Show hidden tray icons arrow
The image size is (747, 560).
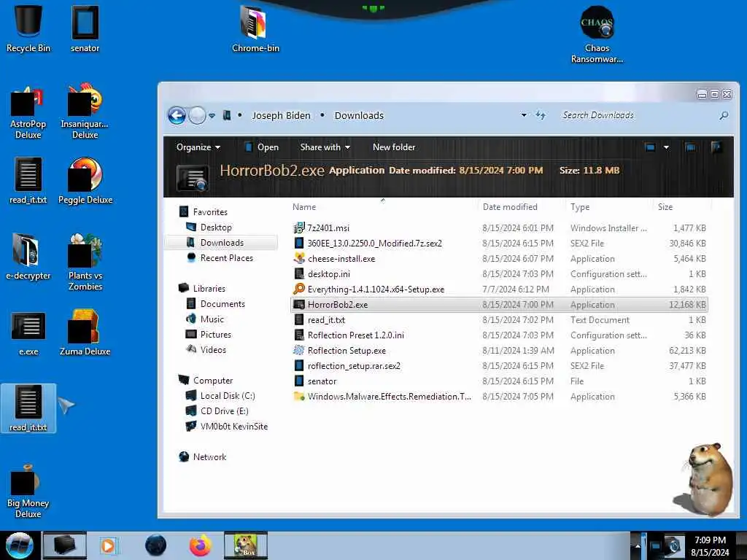click(638, 545)
